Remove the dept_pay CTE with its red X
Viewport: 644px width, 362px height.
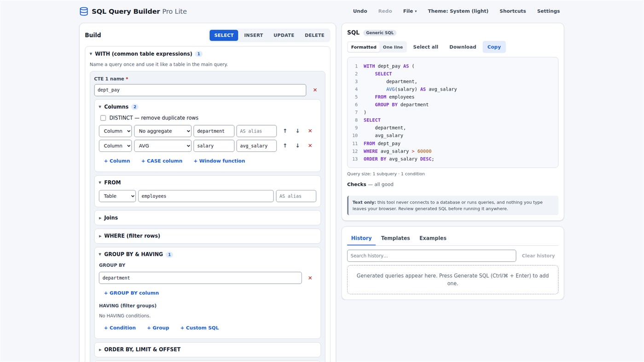point(315,90)
